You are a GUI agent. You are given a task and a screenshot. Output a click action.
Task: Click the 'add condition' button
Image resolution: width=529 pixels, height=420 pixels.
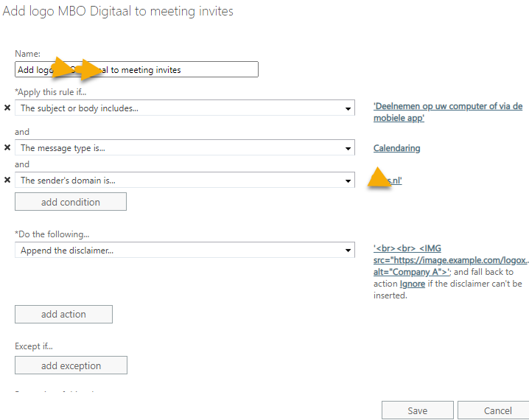(71, 202)
